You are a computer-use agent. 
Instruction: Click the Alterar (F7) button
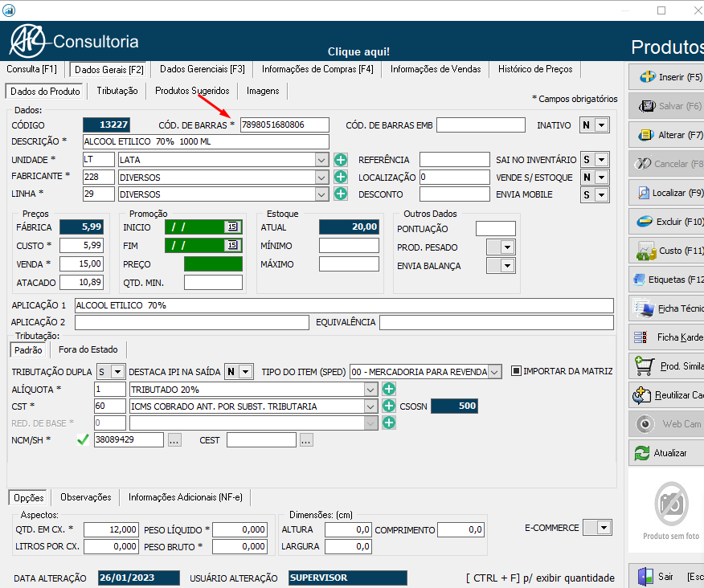pyautogui.click(x=666, y=135)
